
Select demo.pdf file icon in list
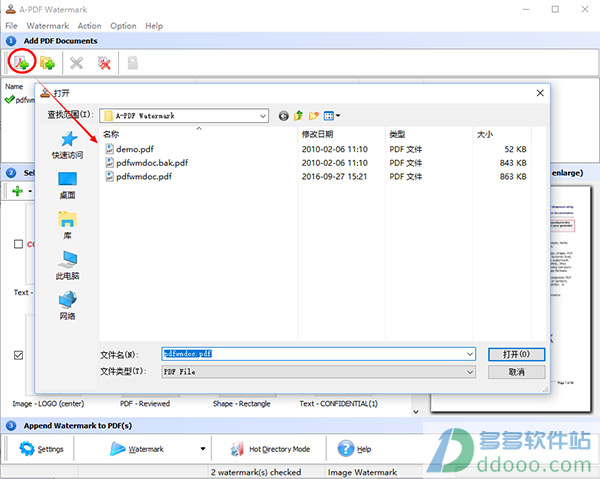point(109,149)
